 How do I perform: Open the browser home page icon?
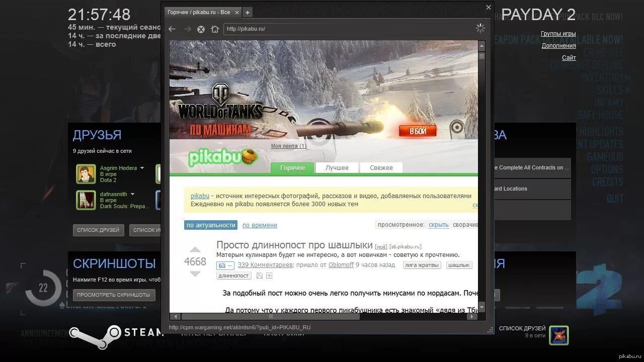pos(215,29)
